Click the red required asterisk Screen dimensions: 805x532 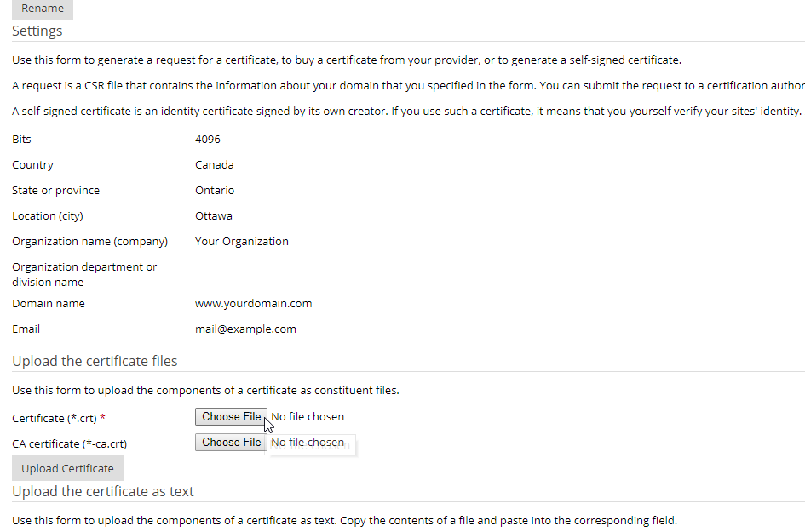click(x=103, y=418)
